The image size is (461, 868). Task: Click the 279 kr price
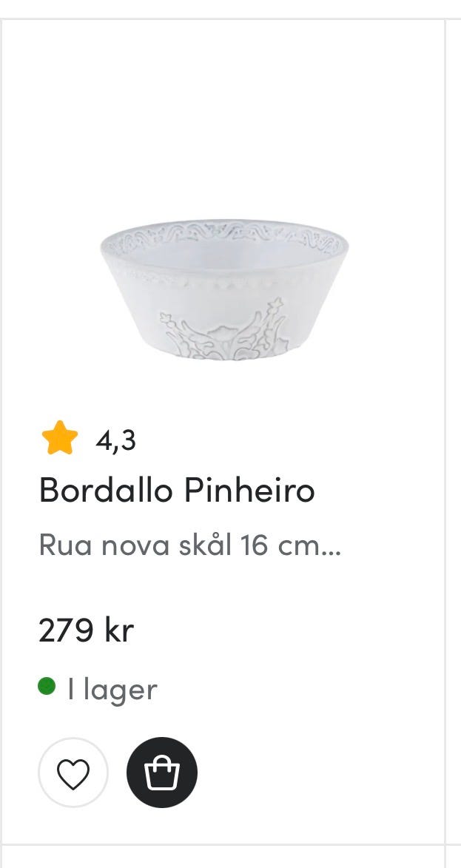86,630
